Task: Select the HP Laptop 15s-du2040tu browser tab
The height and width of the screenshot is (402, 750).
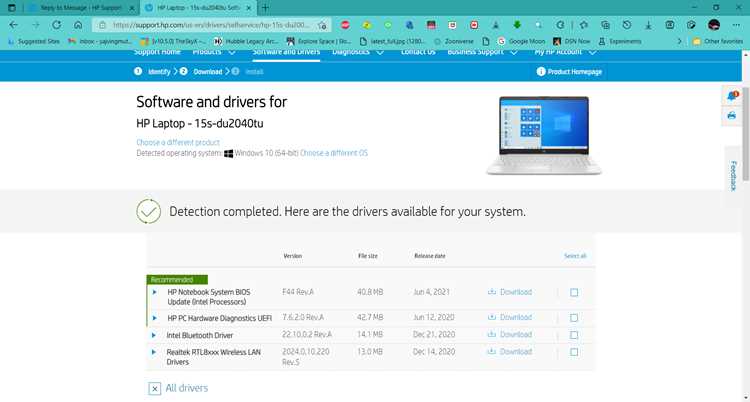Action: point(199,8)
